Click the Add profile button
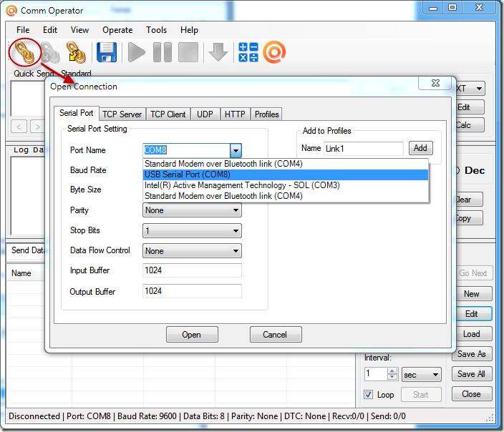Screen dimensions: 504x432 click(x=420, y=148)
